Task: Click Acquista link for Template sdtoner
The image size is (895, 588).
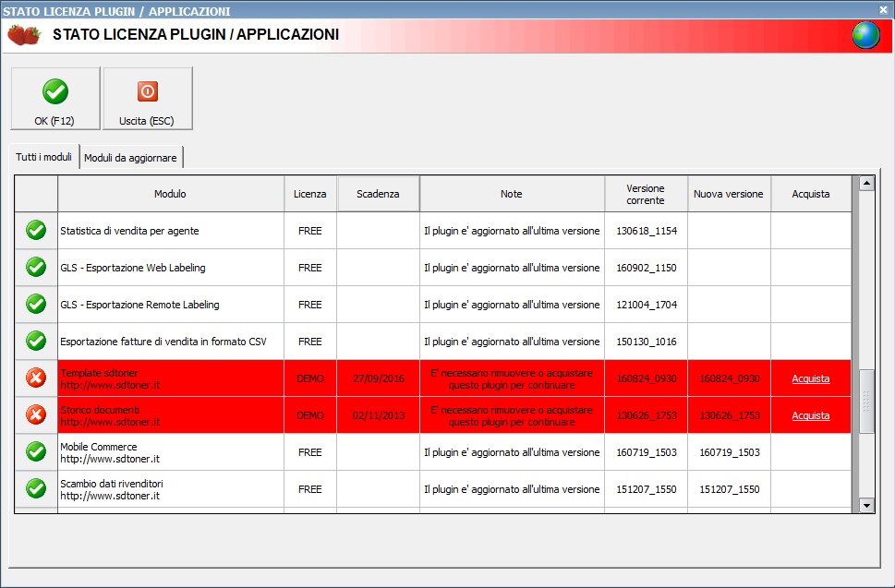Action: 811,378
